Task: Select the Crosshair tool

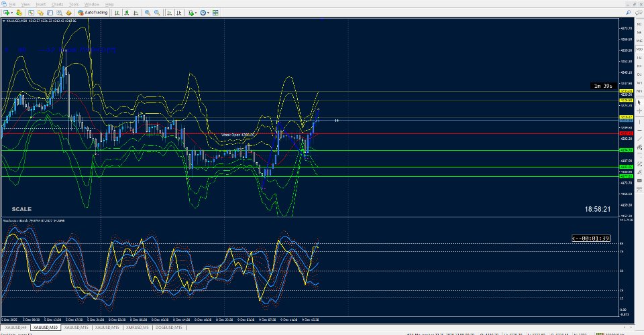Action: click(639, 111)
